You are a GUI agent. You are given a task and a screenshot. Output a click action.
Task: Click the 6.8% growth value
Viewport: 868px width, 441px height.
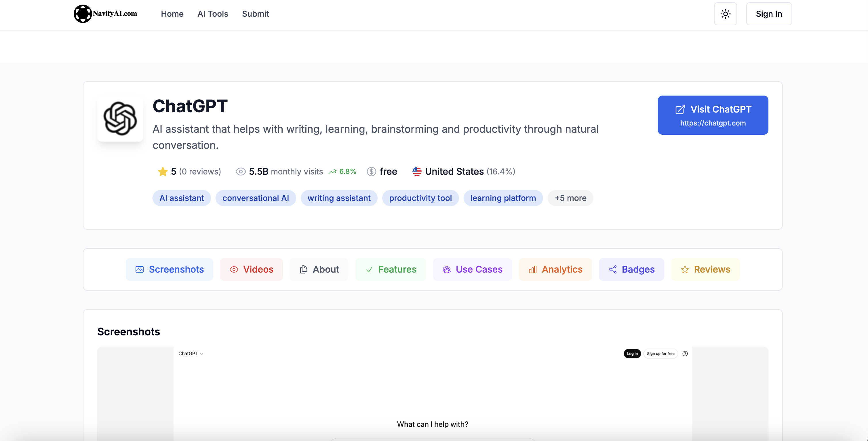[x=347, y=172]
